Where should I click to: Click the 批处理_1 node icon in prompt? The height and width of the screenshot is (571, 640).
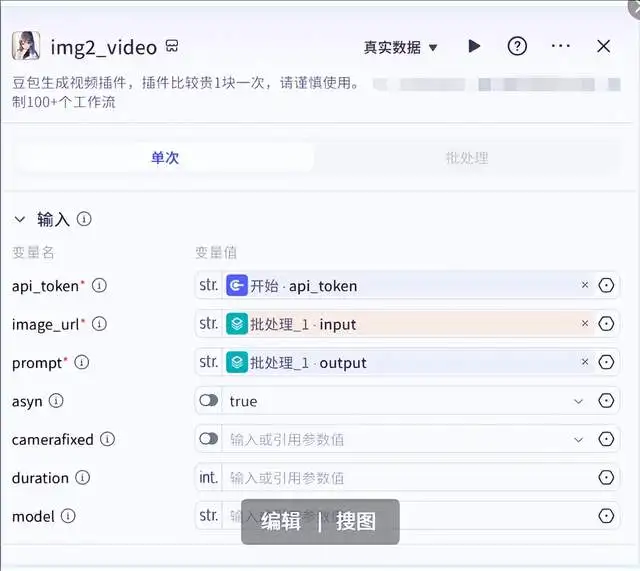(x=237, y=362)
